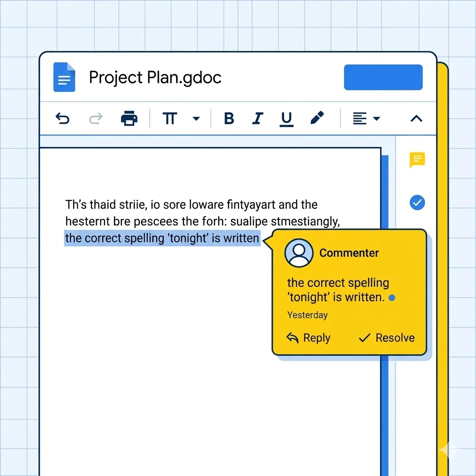This screenshot has width=476, height=476.
Task: Select the highlighter pen tool
Action: (317, 118)
